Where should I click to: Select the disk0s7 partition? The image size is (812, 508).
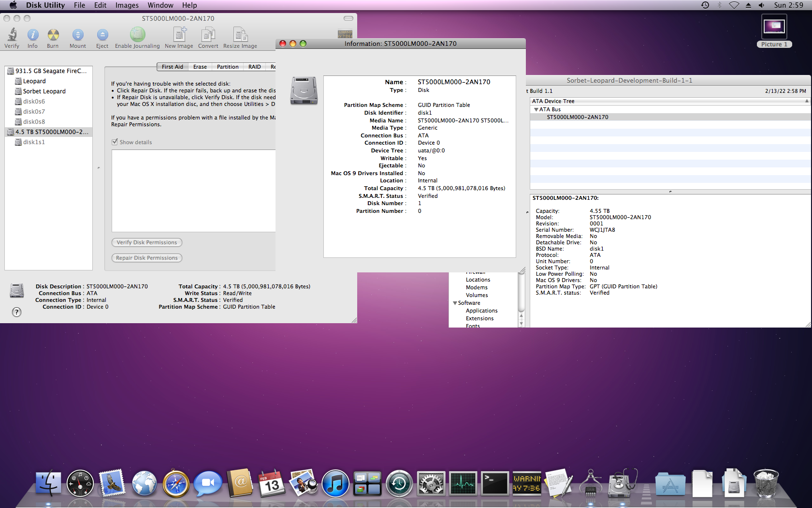pyautogui.click(x=48, y=112)
